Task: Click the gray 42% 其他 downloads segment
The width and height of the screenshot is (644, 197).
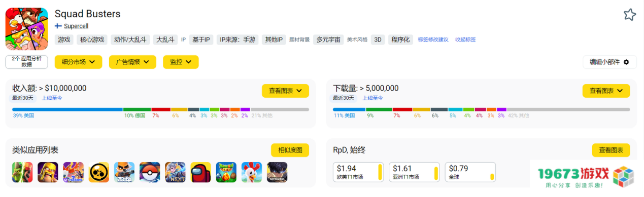Action: (x=568, y=109)
